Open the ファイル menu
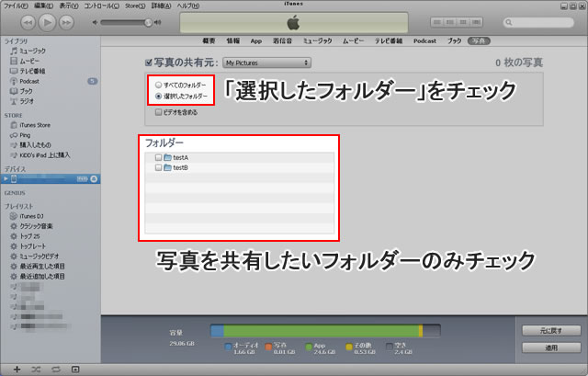 pos(16,6)
